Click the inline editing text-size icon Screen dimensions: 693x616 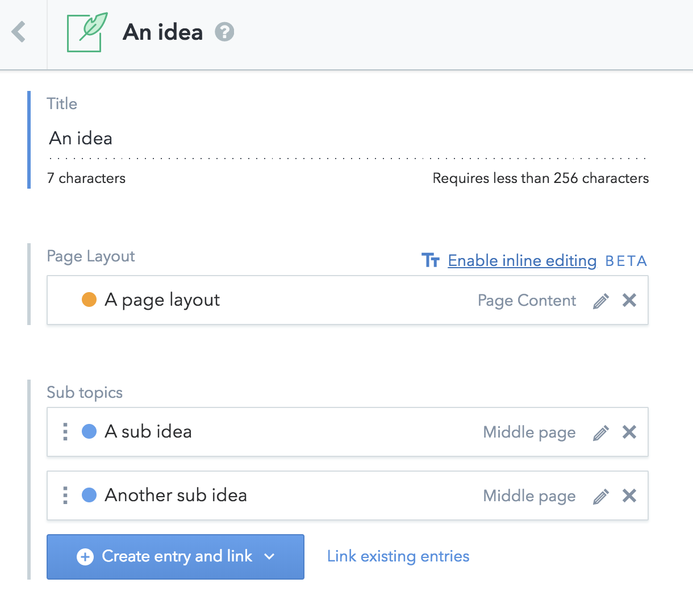pyautogui.click(x=431, y=260)
